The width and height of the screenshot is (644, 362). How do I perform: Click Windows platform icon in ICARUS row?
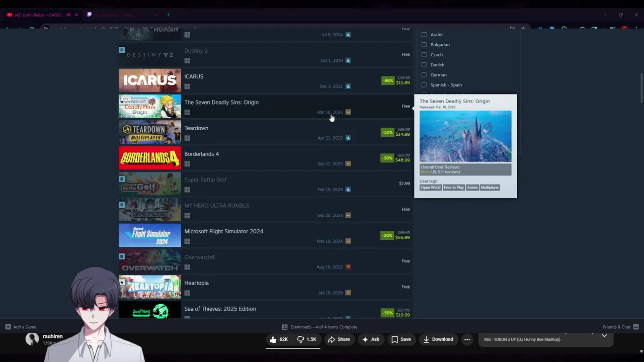pyautogui.click(x=187, y=86)
